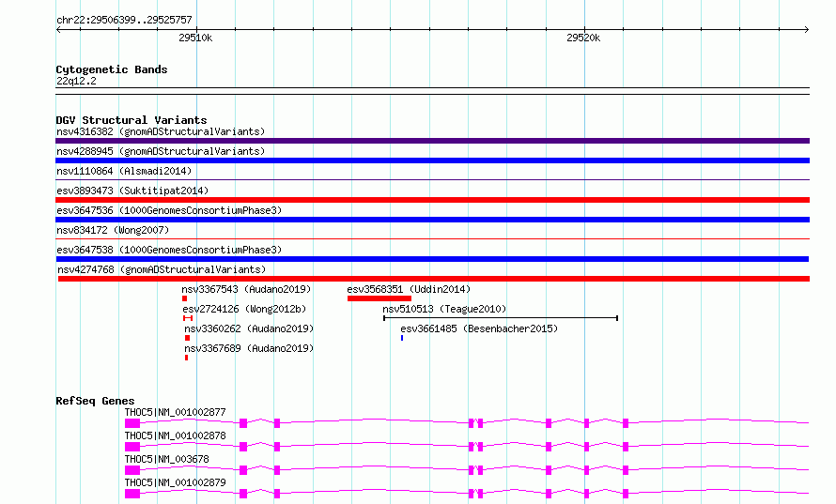Select the black nsv510513 range line
The image size is (836, 504).
click(x=501, y=318)
